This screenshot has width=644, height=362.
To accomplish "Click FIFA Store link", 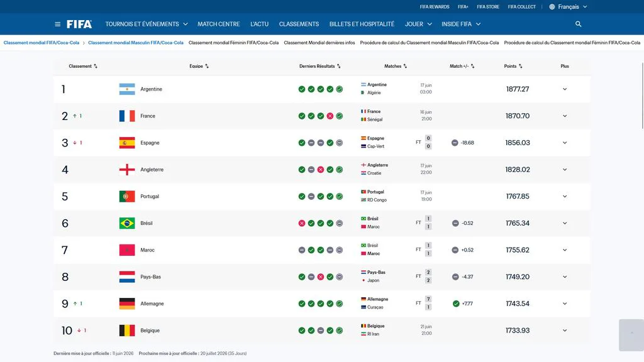I will point(488,6).
